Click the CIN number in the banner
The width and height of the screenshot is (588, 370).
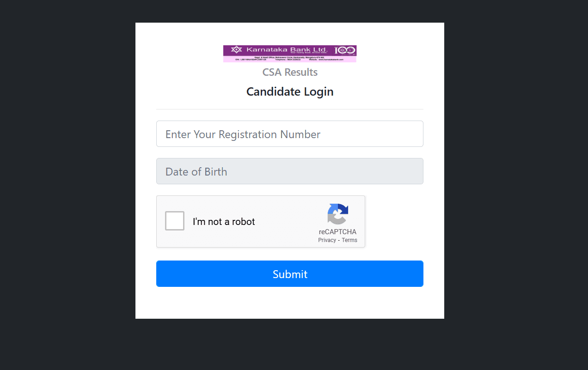coord(251,60)
